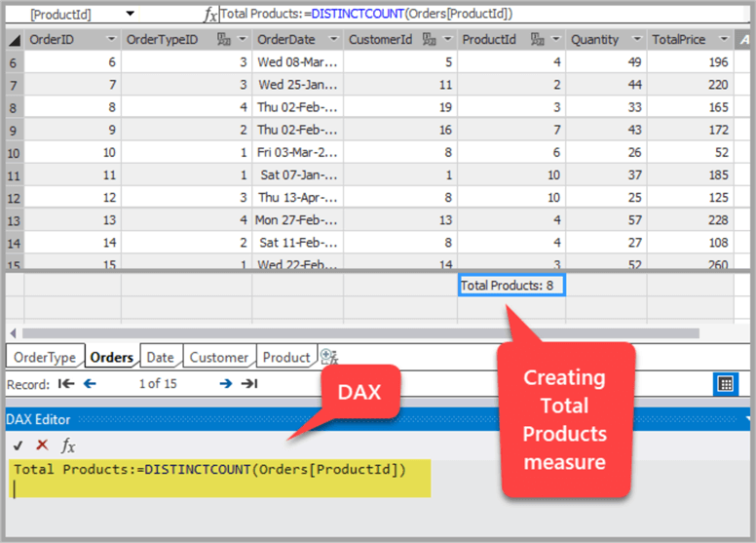Click the fx icon in the formula bar
The width and height of the screenshot is (756, 543).
tap(210, 15)
